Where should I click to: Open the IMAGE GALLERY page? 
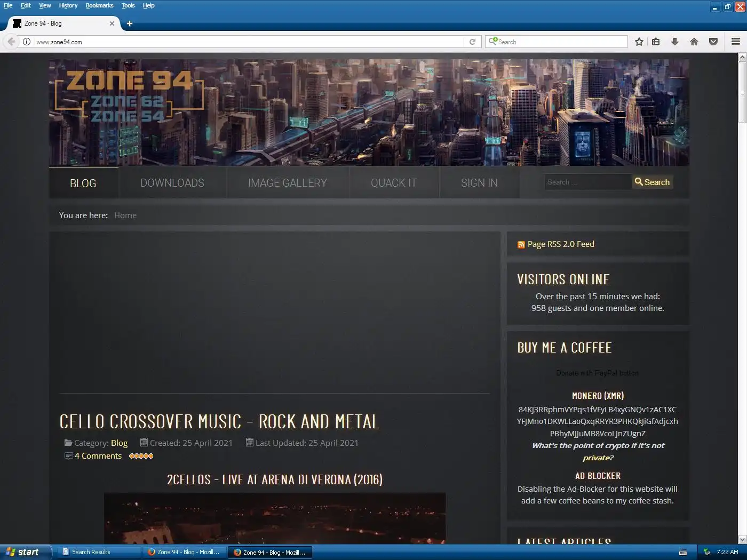[x=288, y=183]
